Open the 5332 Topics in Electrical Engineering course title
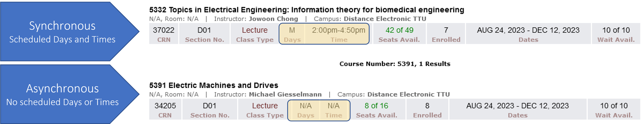Viewport: 644px width, 124px height. pyautogui.click(x=307, y=10)
